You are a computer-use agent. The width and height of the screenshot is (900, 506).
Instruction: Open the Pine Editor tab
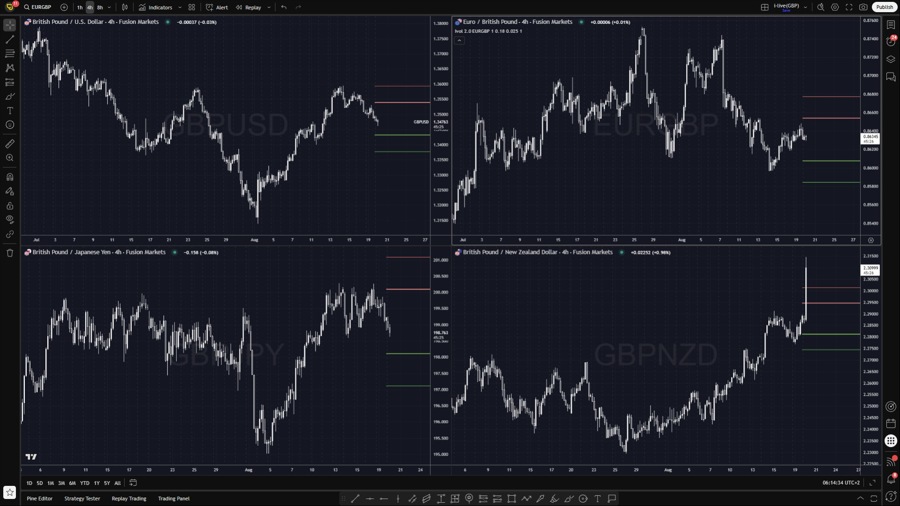tap(40, 498)
